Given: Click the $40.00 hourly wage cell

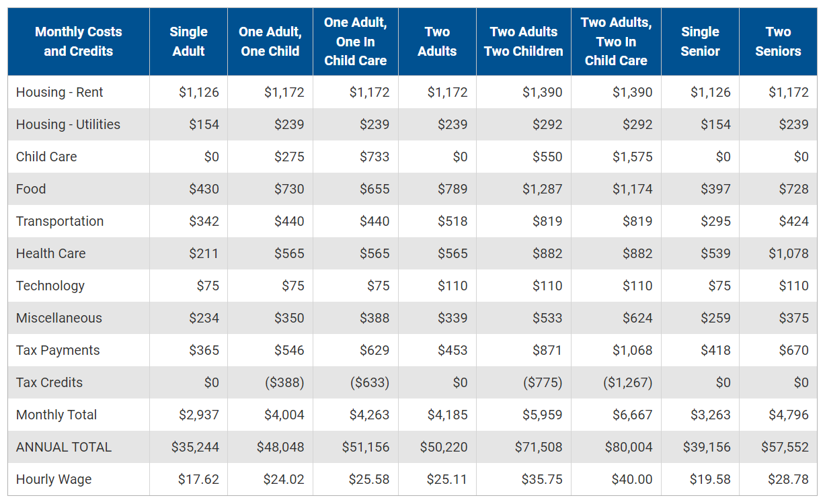Looking at the screenshot, I should tap(632, 479).
